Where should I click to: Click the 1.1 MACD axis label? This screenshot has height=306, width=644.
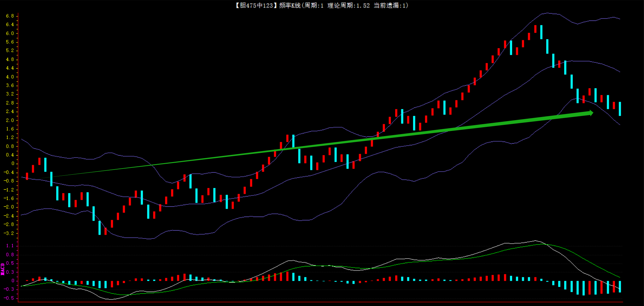pyautogui.click(x=10, y=246)
